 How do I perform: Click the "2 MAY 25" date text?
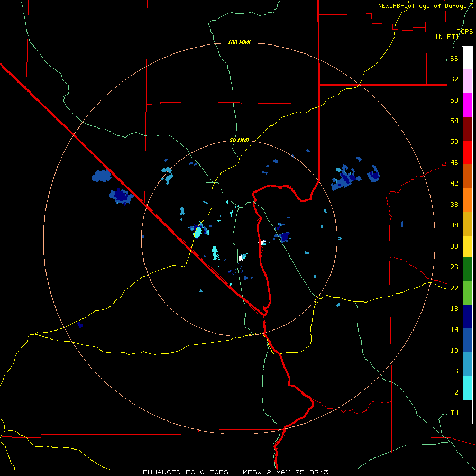[x=287, y=472]
